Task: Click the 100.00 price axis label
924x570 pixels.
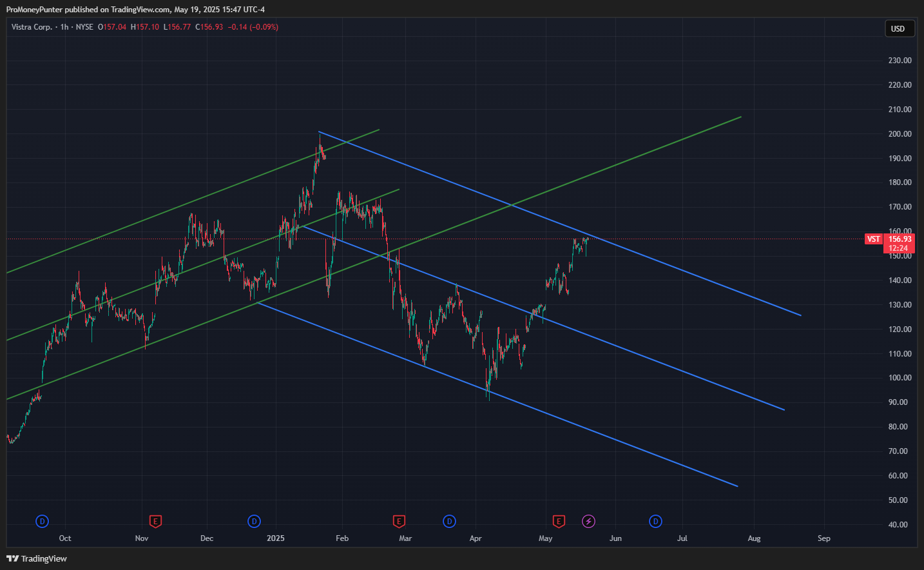Action: point(900,378)
